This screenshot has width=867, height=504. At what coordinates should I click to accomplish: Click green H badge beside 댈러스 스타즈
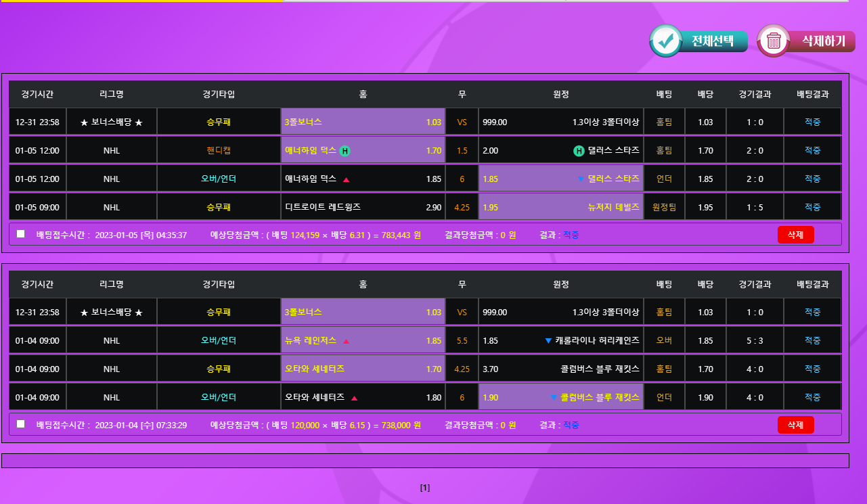(x=579, y=151)
